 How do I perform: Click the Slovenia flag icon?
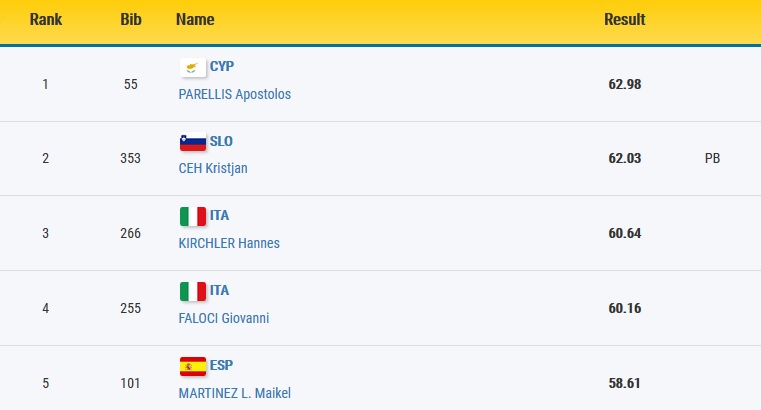(x=193, y=142)
